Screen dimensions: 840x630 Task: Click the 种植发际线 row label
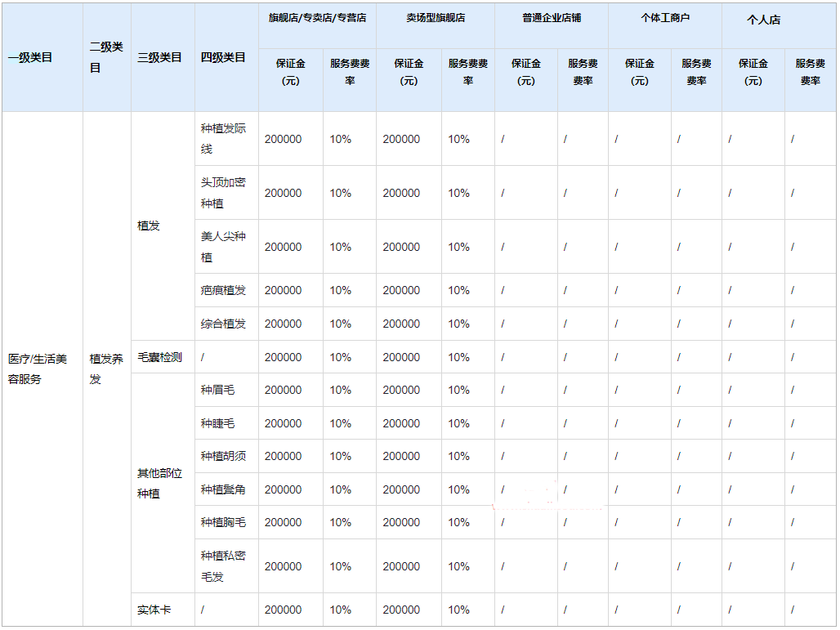[x=223, y=139]
